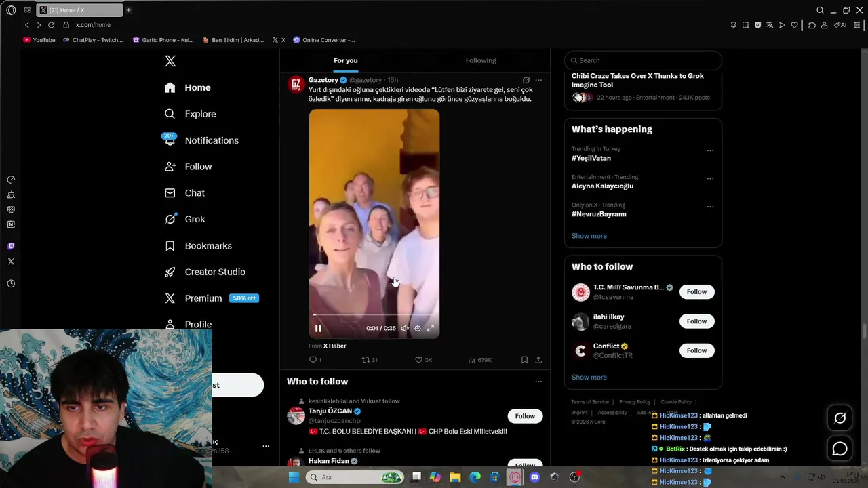Mute the video audio

pyautogui.click(x=405, y=329)
